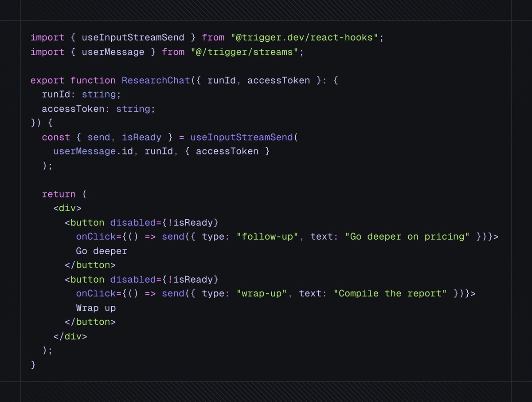Viewport: 532px width, 402px height.
Task: Click the "Compile the report" string
Action: pos(390,293)
